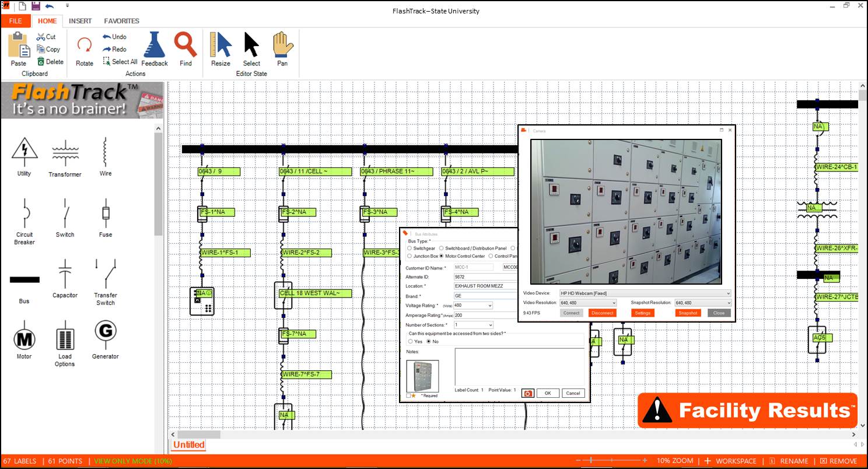Click OK in the Bus Attributes dialog

coord(548,393)
